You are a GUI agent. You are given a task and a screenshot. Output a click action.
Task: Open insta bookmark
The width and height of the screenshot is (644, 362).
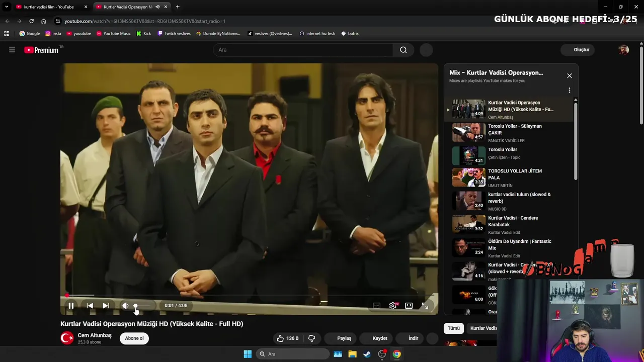(53, 34)
